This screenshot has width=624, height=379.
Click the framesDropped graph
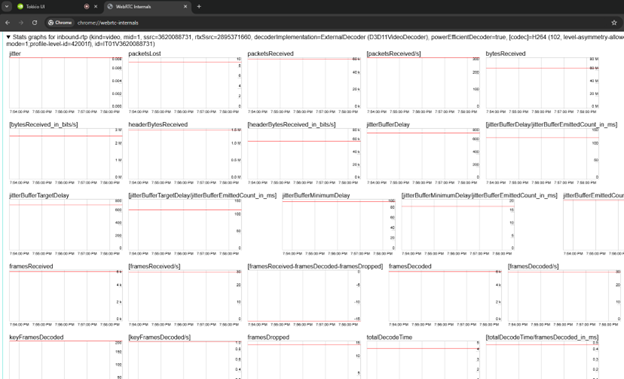[x=304, y=360]
